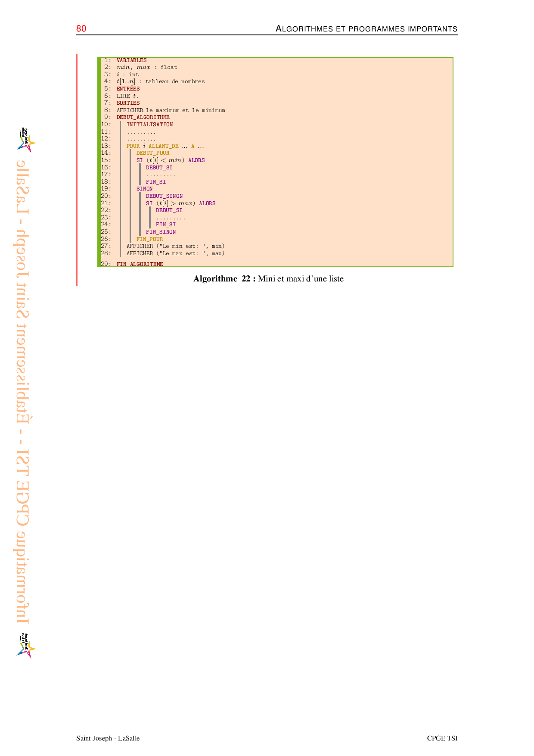Select the VARIABLES keyword on line 1

pos(131,60)
